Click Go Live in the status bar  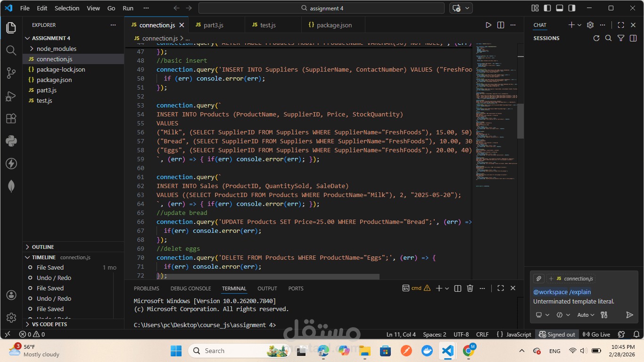pos(597,334)
